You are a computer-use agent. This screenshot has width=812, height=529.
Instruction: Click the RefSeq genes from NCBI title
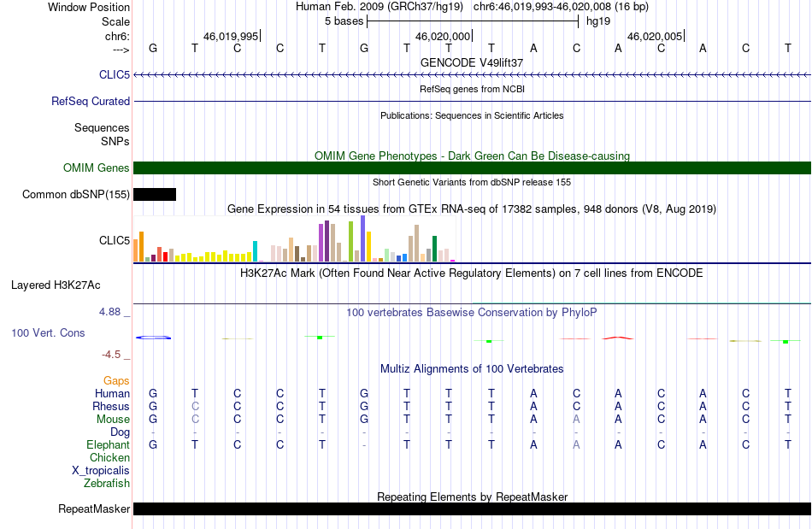(x=472, y=89)
